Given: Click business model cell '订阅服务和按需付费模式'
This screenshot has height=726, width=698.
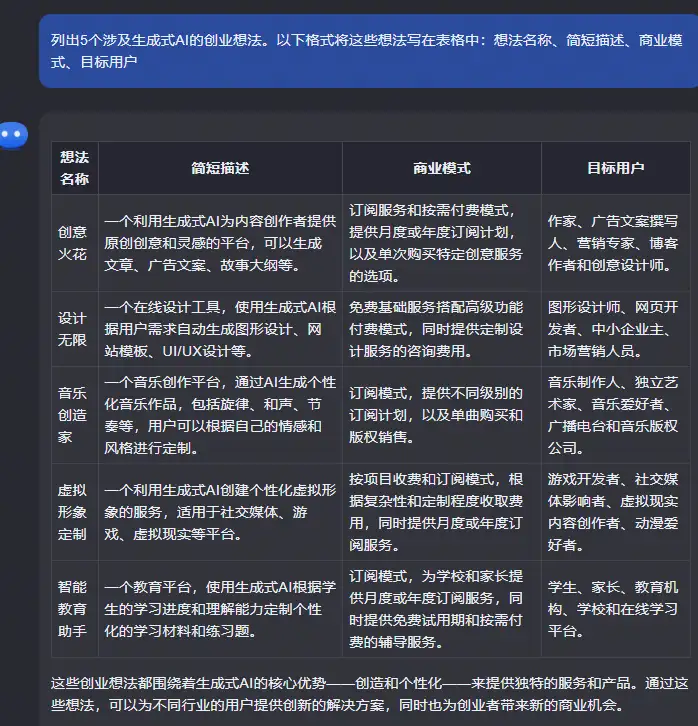Looking at the screenshot, I should tap(442, 243).
